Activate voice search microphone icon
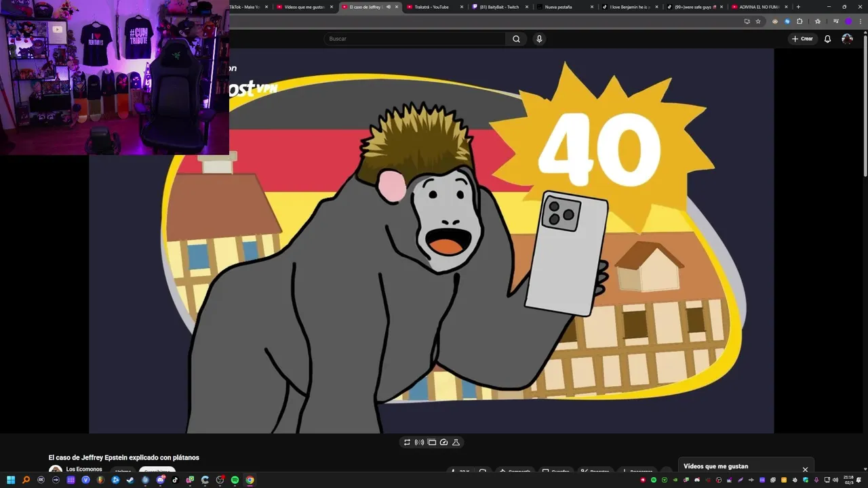Viewport: 868px width, 488px height. pos(539,39)
